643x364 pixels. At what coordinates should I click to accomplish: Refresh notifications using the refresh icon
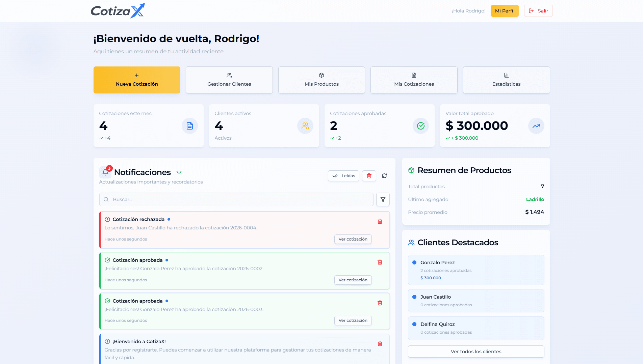384,176
